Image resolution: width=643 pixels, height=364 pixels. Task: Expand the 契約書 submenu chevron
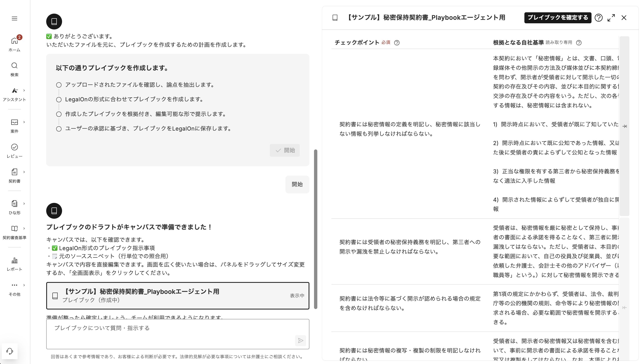click(24, 172)
